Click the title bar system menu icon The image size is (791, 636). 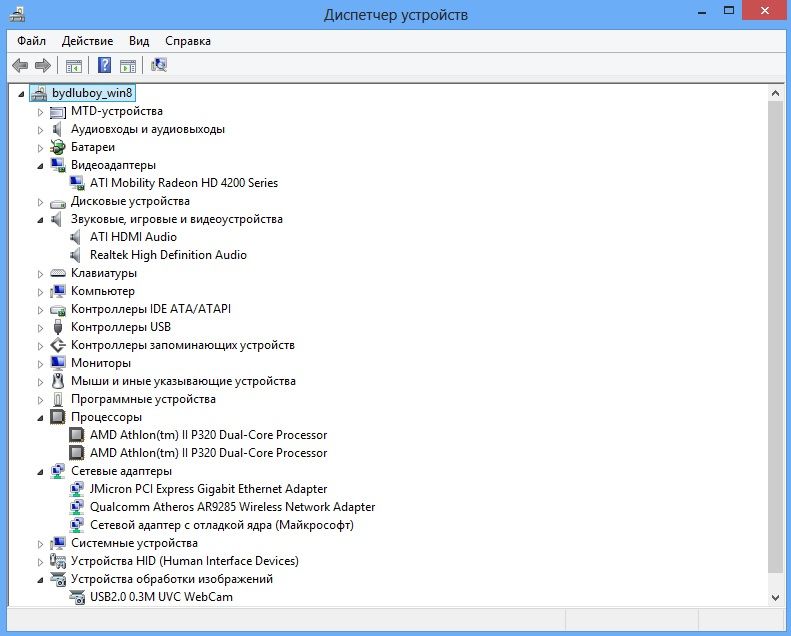point(17,15)
